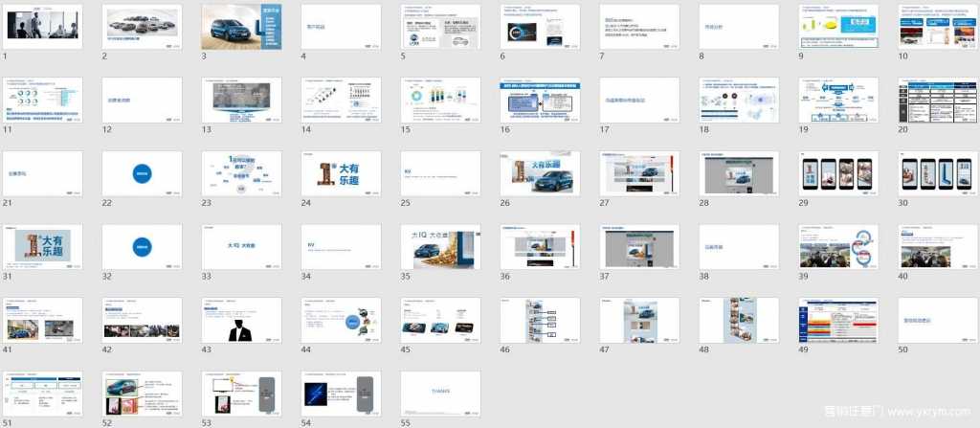This screenshot has width=980, height=428.
Task: Select slide 28 thumbnail
Action: tap(739, 173)
